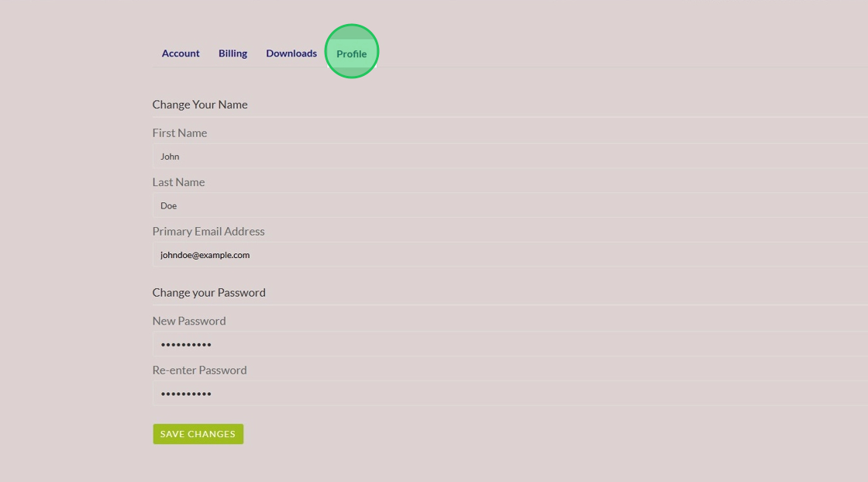Click the 'New Password' label
This screenshot has height=482, width=868.
coord(189,321)
